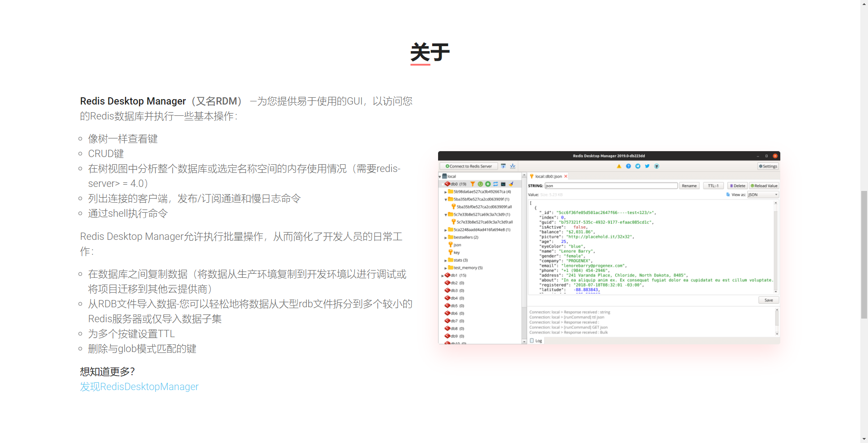This screenshot has height=443, width=868.
Task: Click the scroll-down arrow of the page scrollbar
Action: click(x=864, y=439)
